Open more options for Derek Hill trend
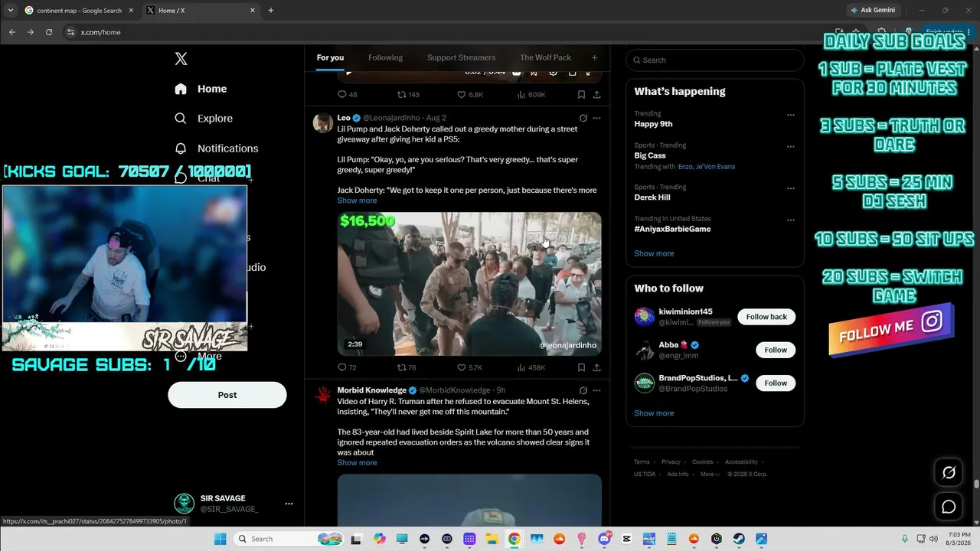The height and width of the screenshot is (551, 980). (x=791, y=188)
